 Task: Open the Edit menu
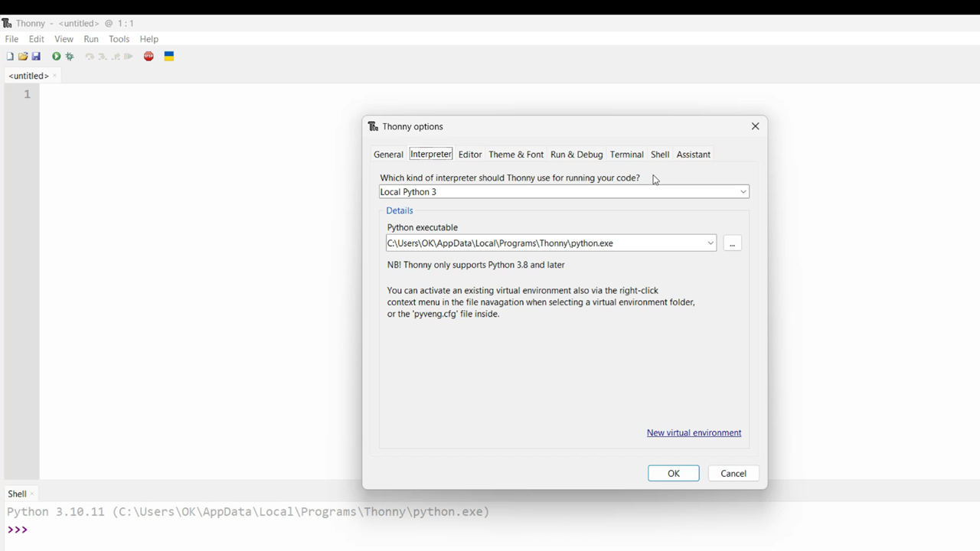tap(37, 39)
